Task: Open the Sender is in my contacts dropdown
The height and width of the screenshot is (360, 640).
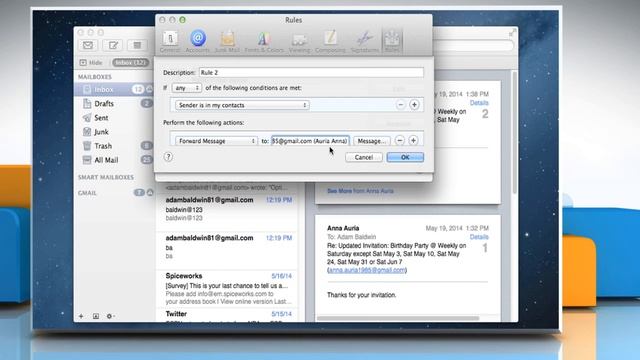Action: [x=242, y=105]
